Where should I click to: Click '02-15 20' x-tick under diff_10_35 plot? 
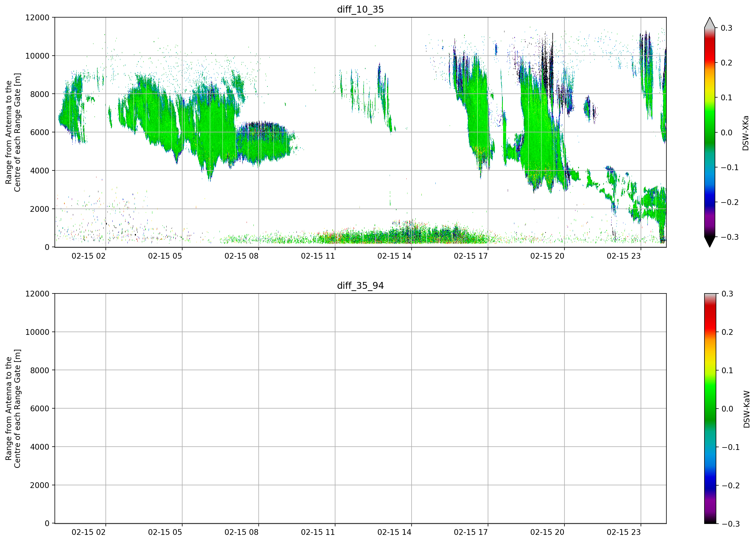click(x=547, y=256)
